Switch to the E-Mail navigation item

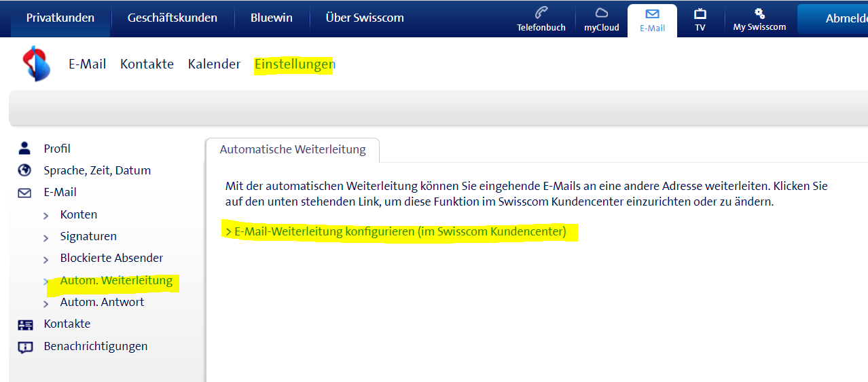(x=88, y=64)
